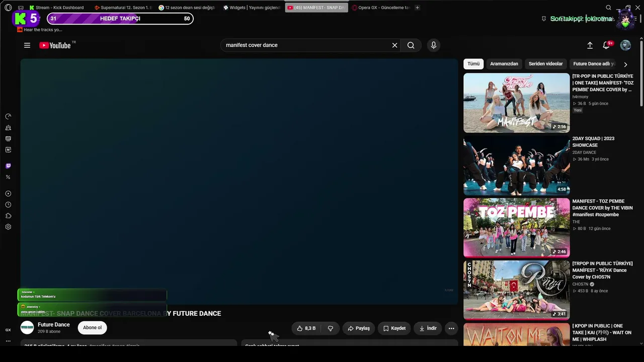Open Settings gear in the sidebar
Image resolution: width=644 pixels, height=362 pixels.
[x=8, y=227]
